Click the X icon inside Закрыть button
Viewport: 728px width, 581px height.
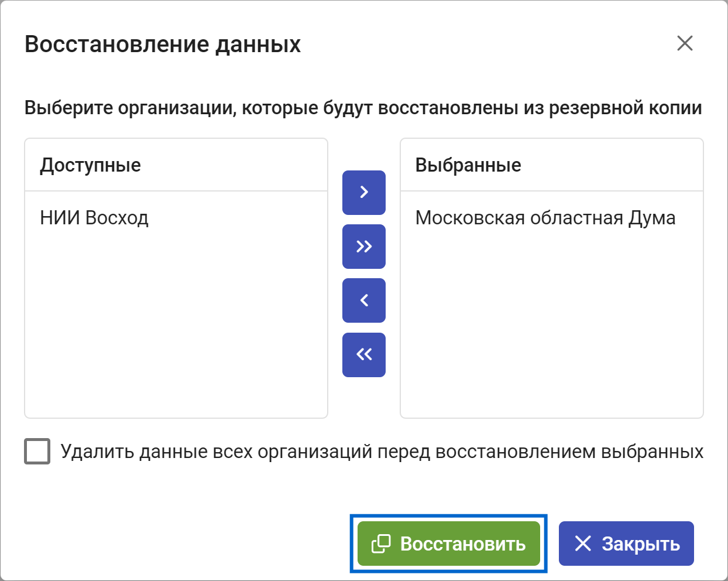(583, 544)
